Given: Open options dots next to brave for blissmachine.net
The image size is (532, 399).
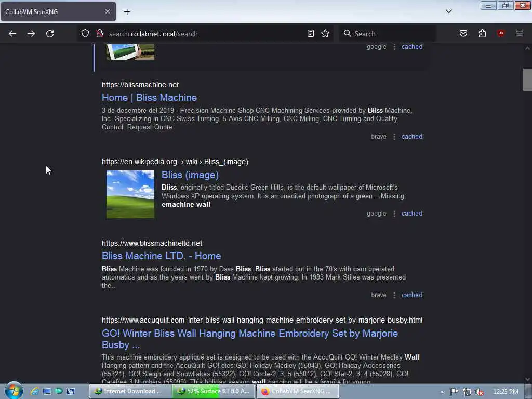Looking at the screenshot, I should (x=394, y=137).
